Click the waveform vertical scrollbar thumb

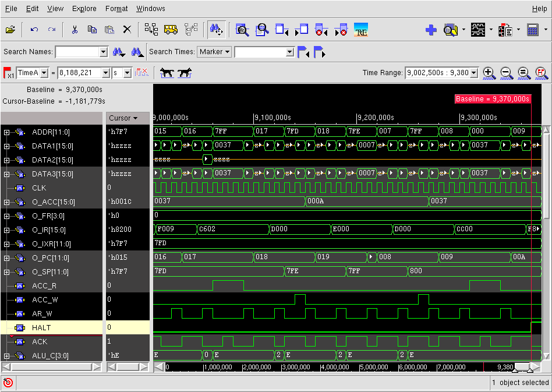pyautogui.click(x=546, y=175)
